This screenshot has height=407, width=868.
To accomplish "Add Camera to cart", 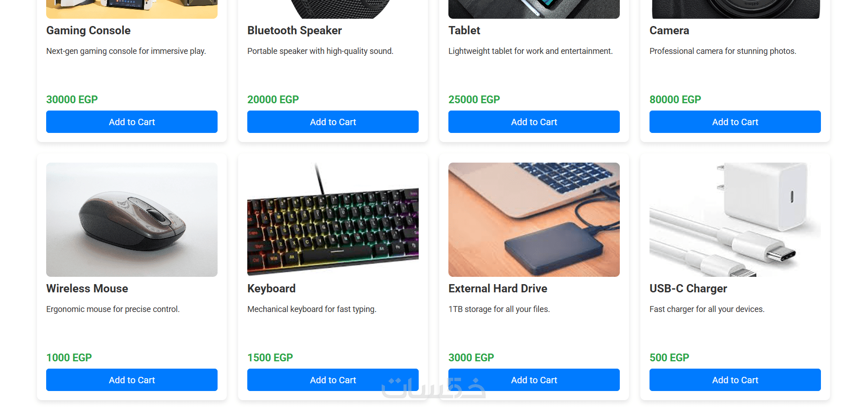I will click(735, 122).
